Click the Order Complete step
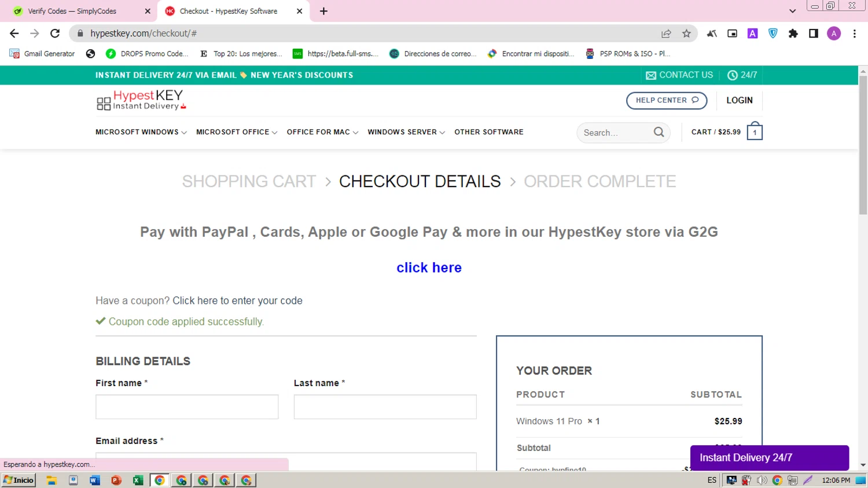The height and width of the screenshot is (488, 868). point(600,181)
